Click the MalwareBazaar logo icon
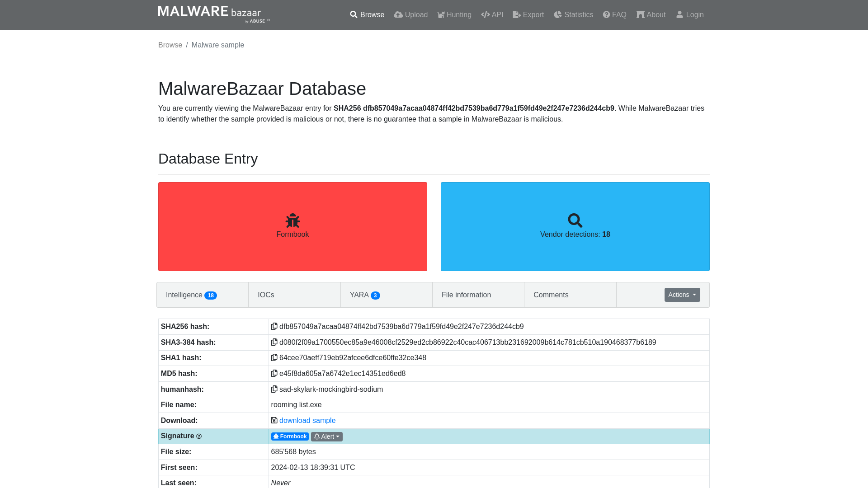 214,15
